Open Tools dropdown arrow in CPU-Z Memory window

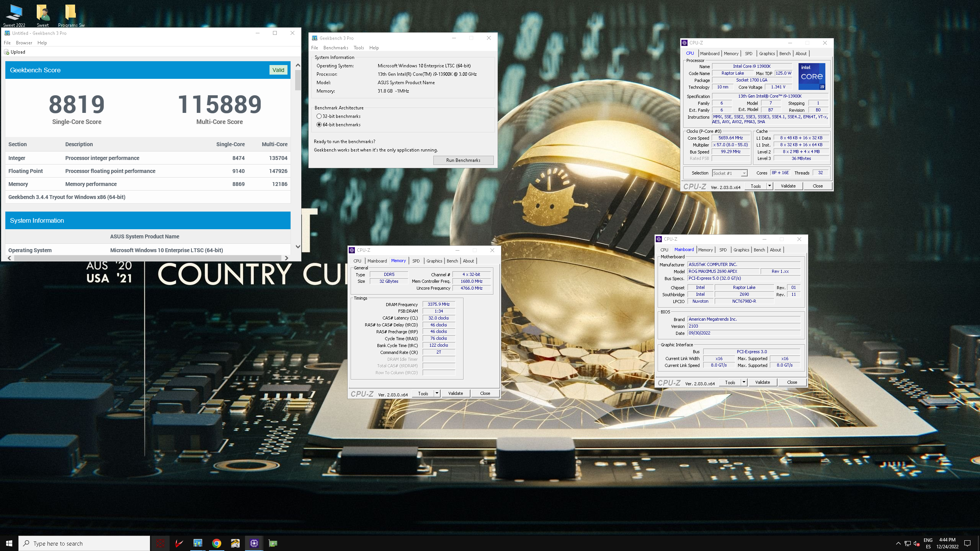click(437, 393)
